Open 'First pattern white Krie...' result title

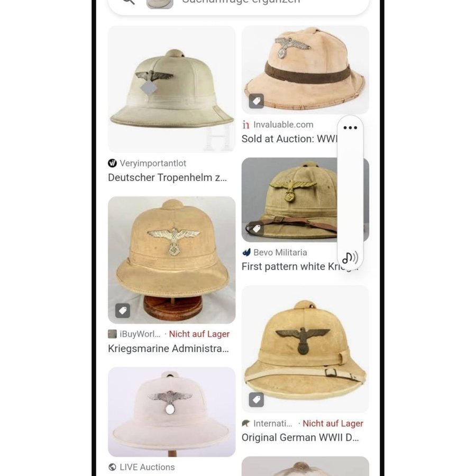(x=300, y=267)
